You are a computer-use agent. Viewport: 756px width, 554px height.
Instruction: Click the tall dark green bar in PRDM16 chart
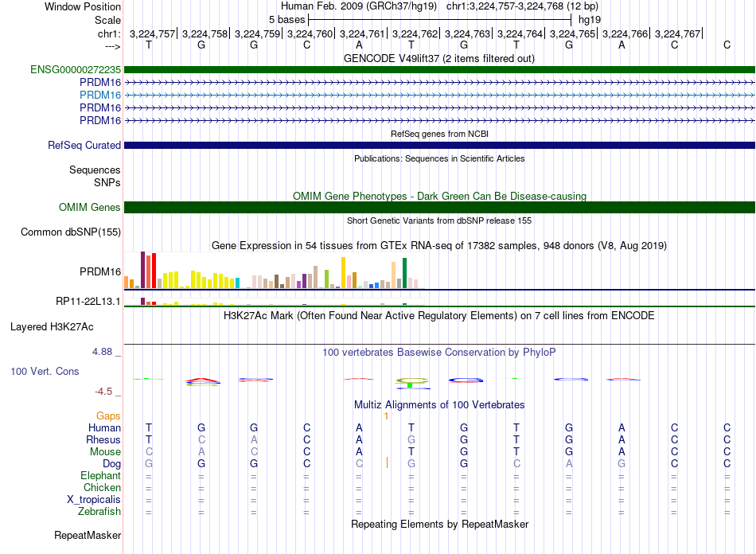(x=404, y=273)
